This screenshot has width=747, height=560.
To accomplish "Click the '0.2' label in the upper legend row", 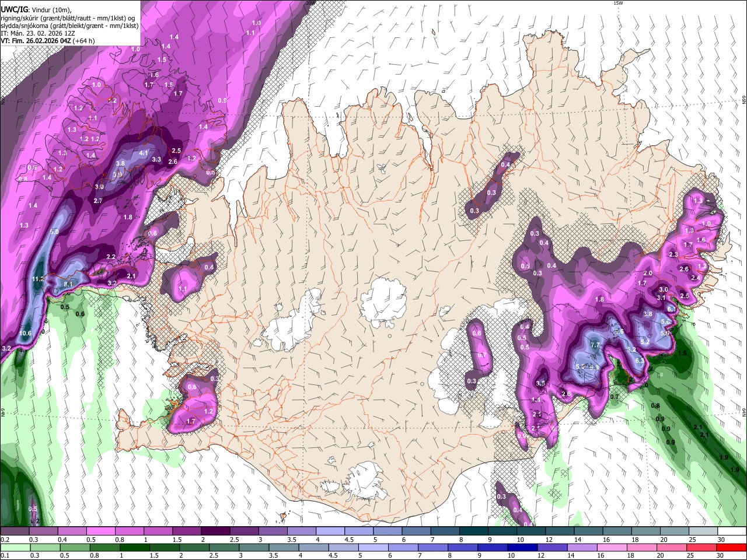I will click(x=4, y=540).
